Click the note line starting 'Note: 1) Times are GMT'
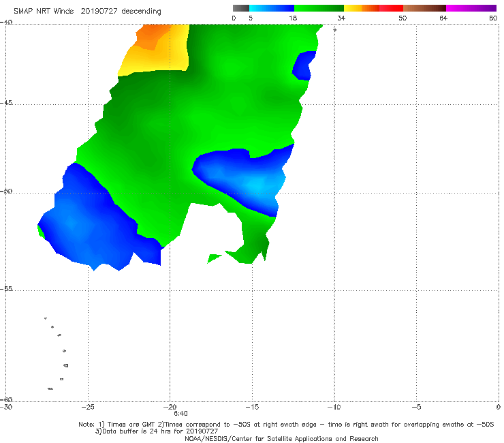 click(286, 425)
